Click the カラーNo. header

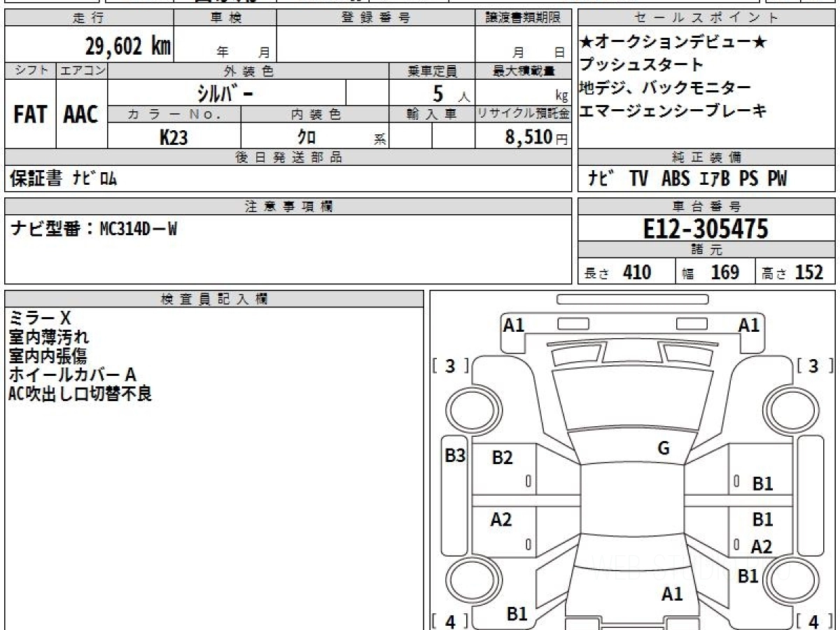[174, 114]
